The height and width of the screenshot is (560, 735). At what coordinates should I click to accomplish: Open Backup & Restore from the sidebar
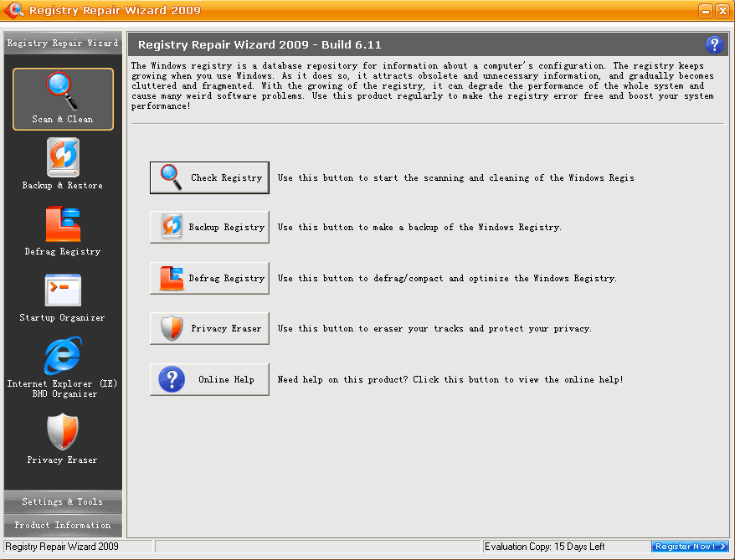coord(62,164)
